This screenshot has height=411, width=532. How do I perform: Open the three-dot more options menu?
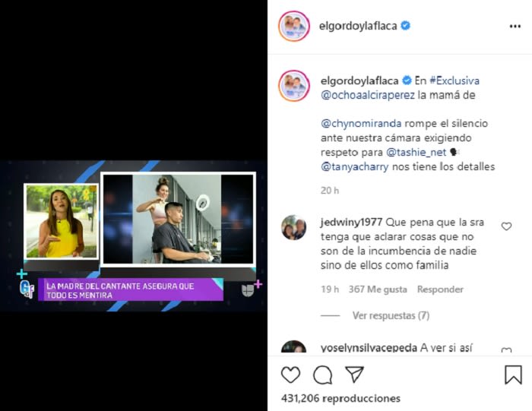(515, 26)
